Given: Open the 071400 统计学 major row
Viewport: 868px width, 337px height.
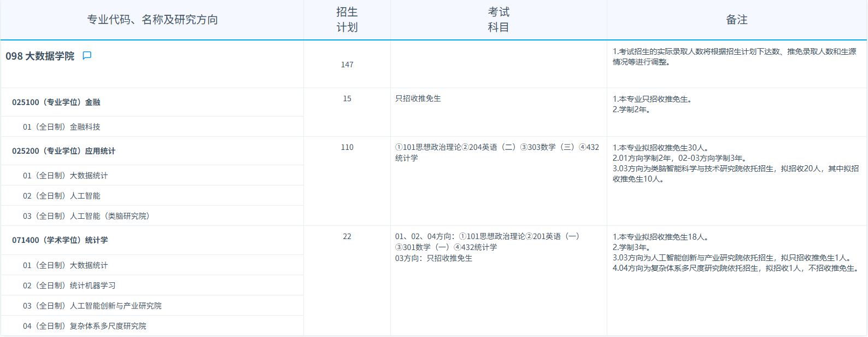Looking at the screenshot, I should click(x=60, y=240).
